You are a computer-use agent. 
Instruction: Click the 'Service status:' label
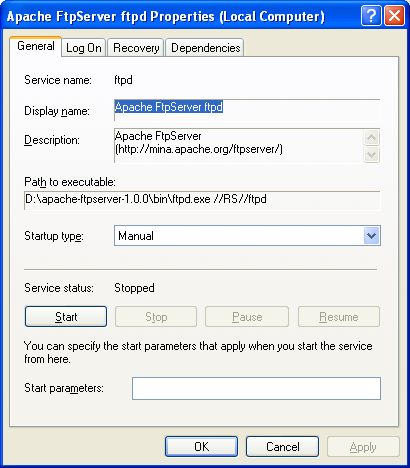click(x=59, y=288)
